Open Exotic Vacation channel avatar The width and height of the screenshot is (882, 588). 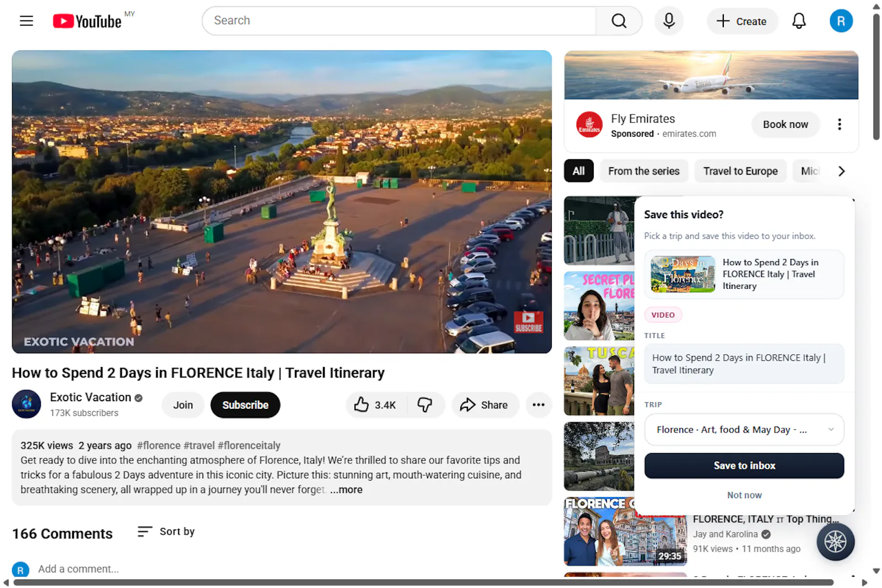(x=26, y=404)
